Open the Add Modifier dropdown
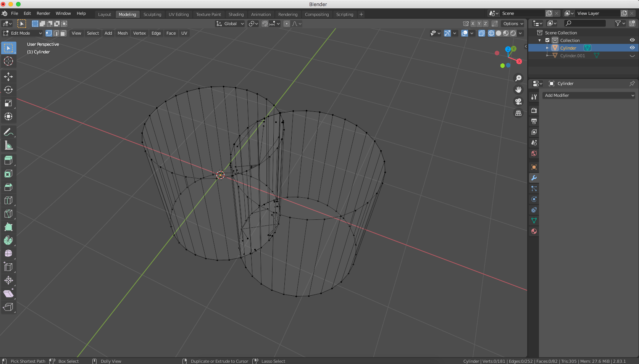Viewport: 639px width, 364px height. point(589,95)
